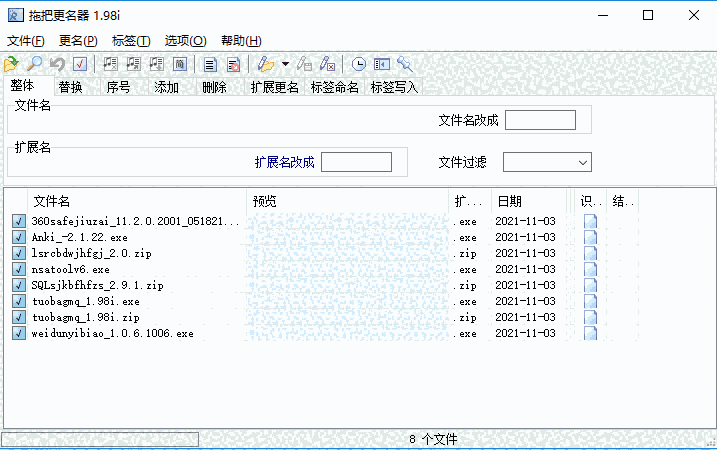Click the 结.. column header
The image size is (717, 450).
pos(622,201)
